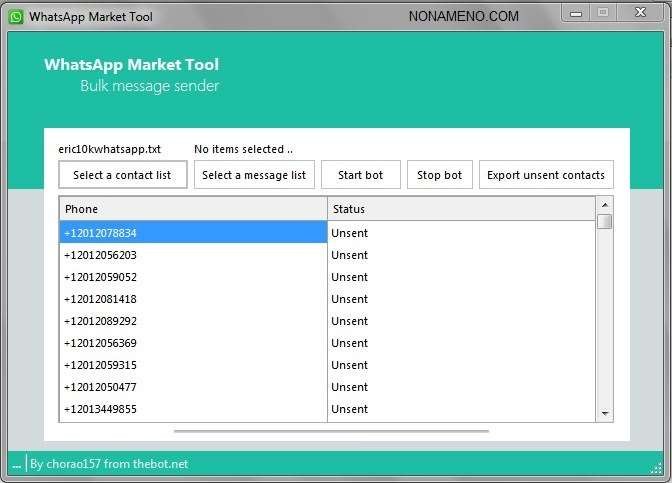Stop the bot
This screenshot has height=483, width=672.
439,175
